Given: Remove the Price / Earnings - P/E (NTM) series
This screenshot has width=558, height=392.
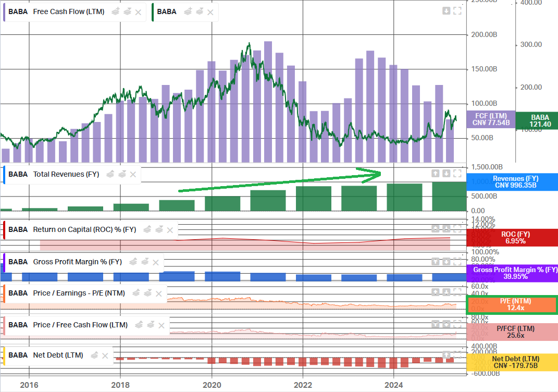Looking at the screenshot, I should click(159, 293).
